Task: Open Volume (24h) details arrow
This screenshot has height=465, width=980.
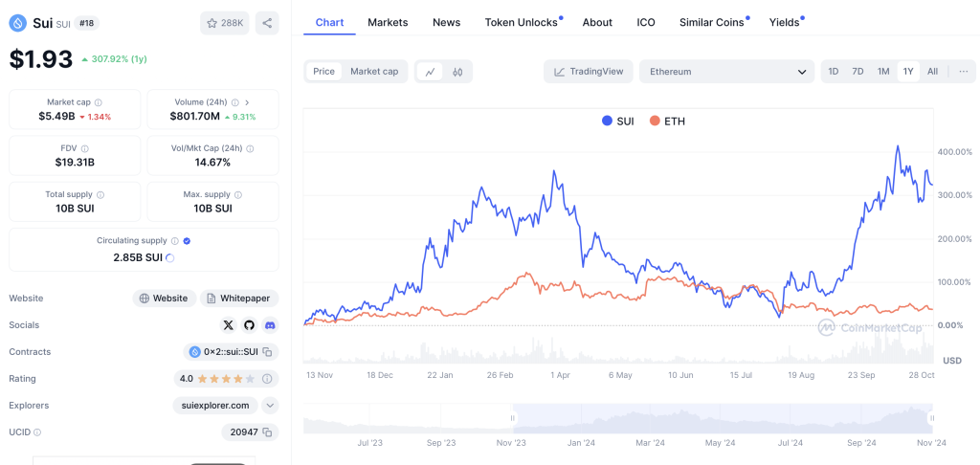Action: click(x=247, y=101)
